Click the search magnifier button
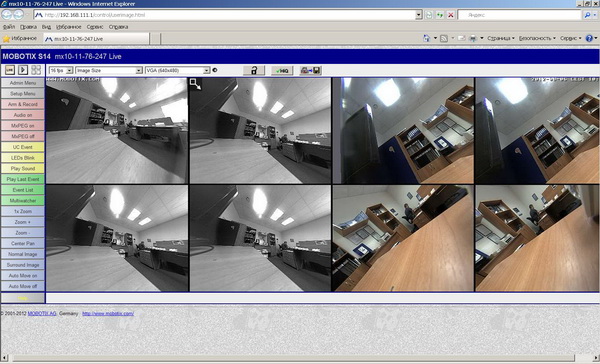The width and height of the screenshot is (600, 364). click(x=587, y=15)
